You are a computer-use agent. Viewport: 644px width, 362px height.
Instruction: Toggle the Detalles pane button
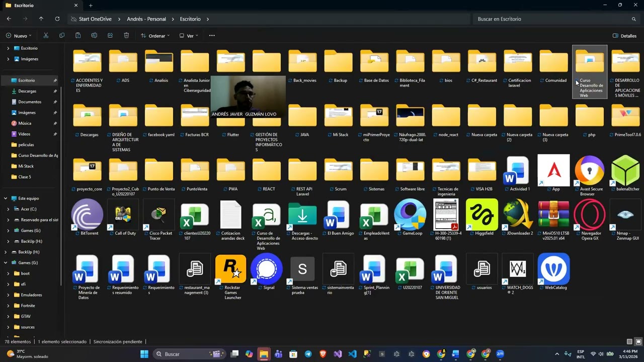tap(624, 36)
